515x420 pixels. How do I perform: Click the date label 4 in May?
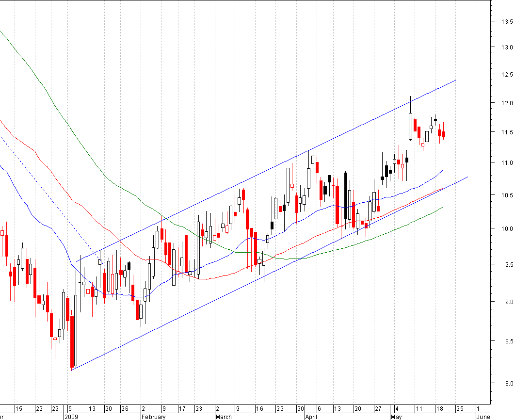click(x=397, y=409)
